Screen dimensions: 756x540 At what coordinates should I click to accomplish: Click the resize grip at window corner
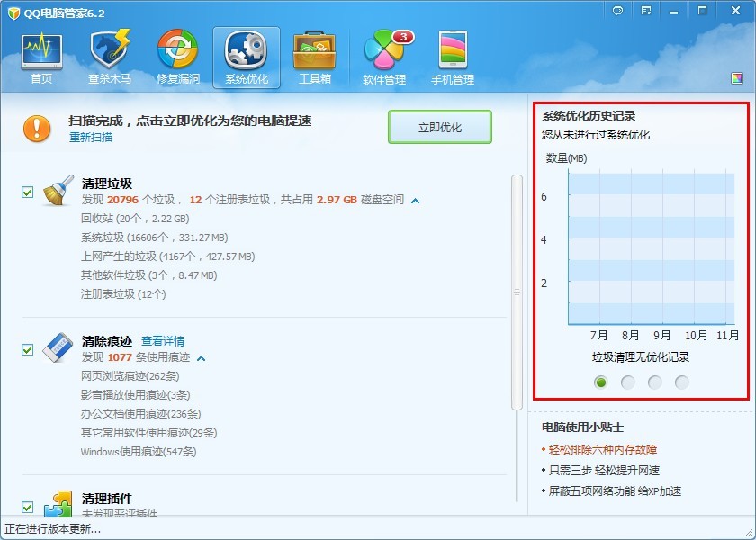tap(749, 533)
